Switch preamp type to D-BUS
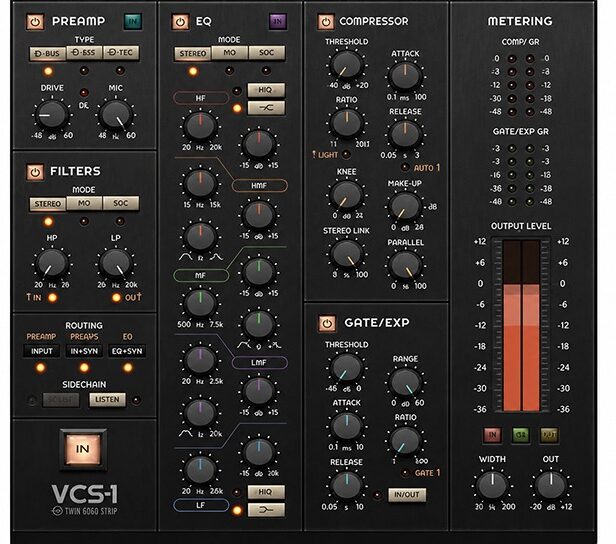Viewport: 616px width, 544px height. [x=48, y=53]
